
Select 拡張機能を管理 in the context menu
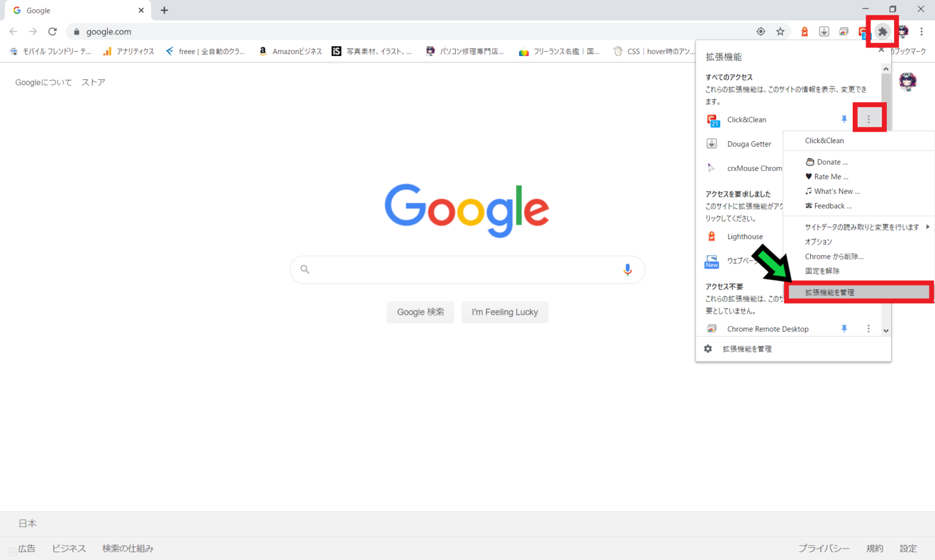click(830, 292)
